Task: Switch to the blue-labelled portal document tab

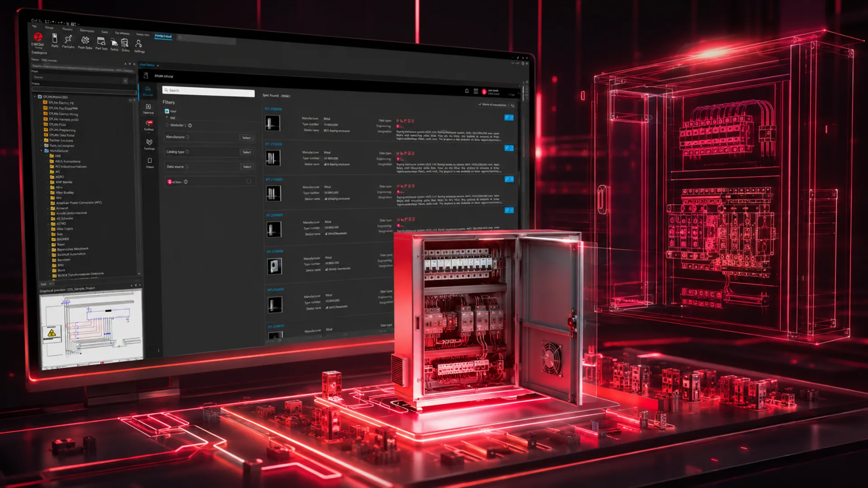Action: tap(147, 65)
